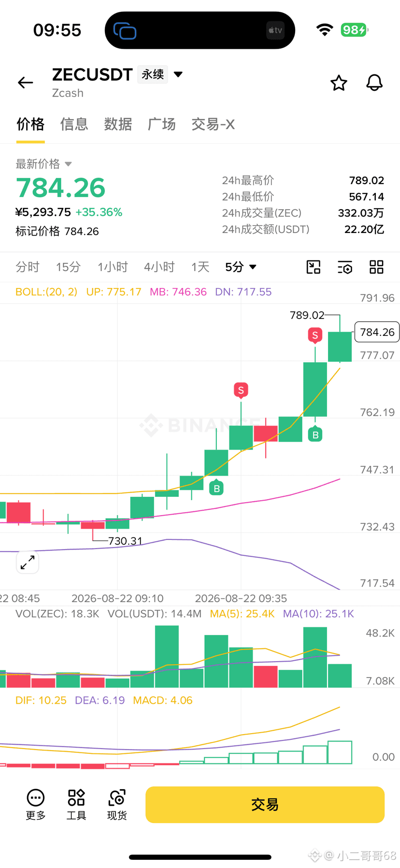This screenshot has height=868, width=400.
Task: Switch to the 信息 tab
Action: coord(74,124)
